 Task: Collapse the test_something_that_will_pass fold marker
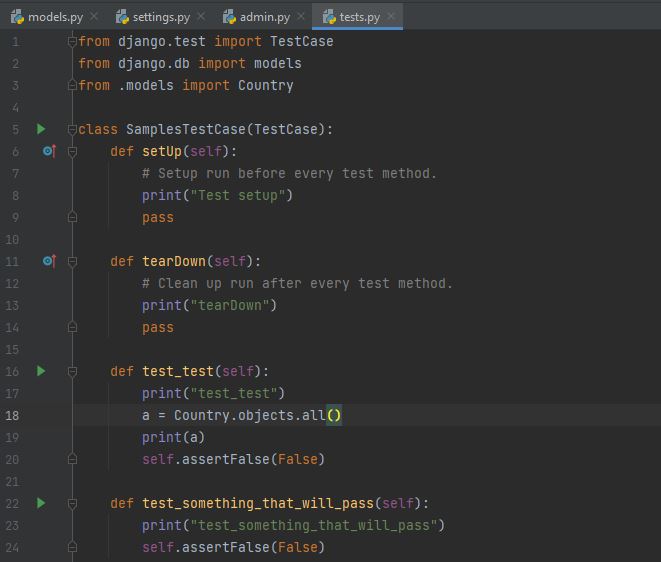pos(72,503)
